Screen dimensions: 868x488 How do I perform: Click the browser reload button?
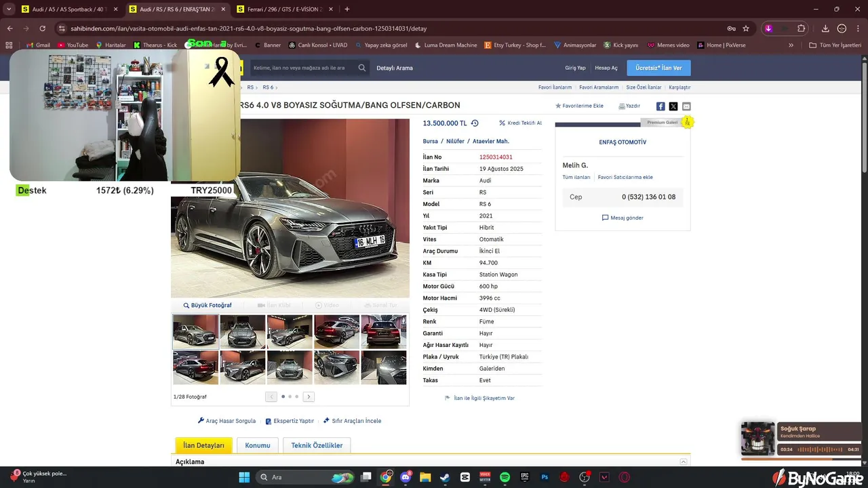42,28
